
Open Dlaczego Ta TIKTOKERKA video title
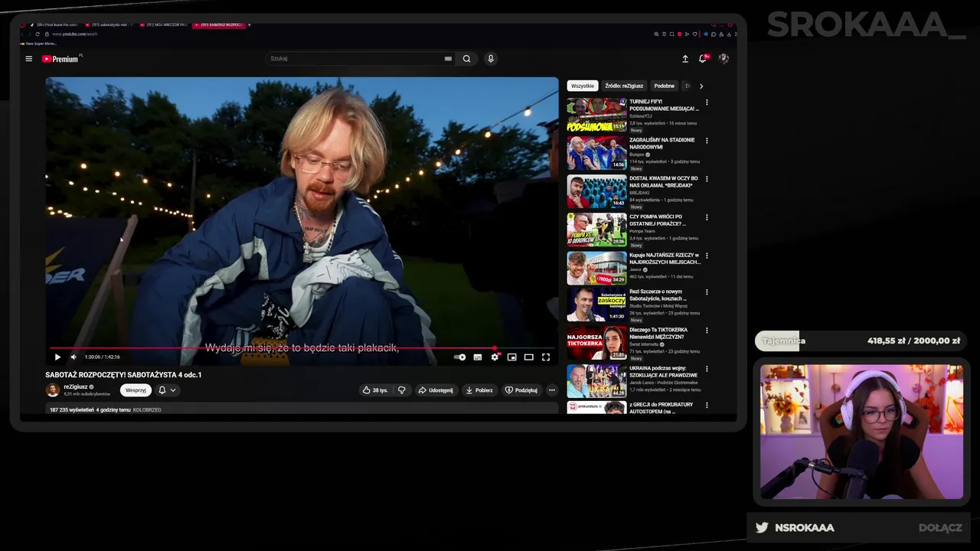point(658,333)
